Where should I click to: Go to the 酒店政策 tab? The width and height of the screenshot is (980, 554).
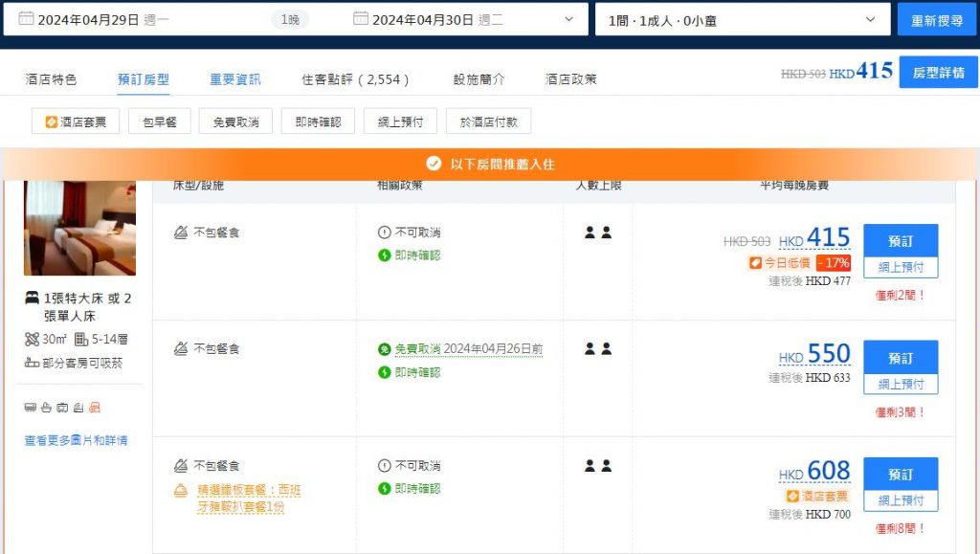pyautogui.click(x=570, y=79)
